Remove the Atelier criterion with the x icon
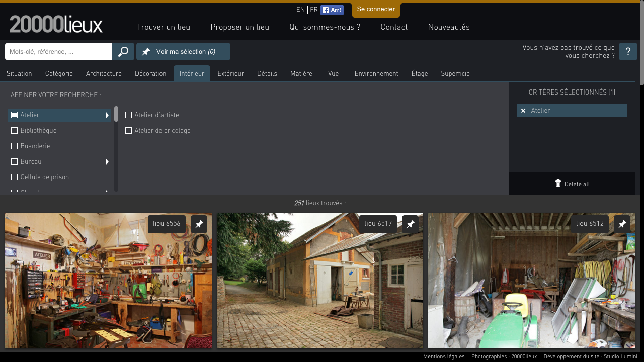Screen dimensions: 644x362 tap(523, 111)
